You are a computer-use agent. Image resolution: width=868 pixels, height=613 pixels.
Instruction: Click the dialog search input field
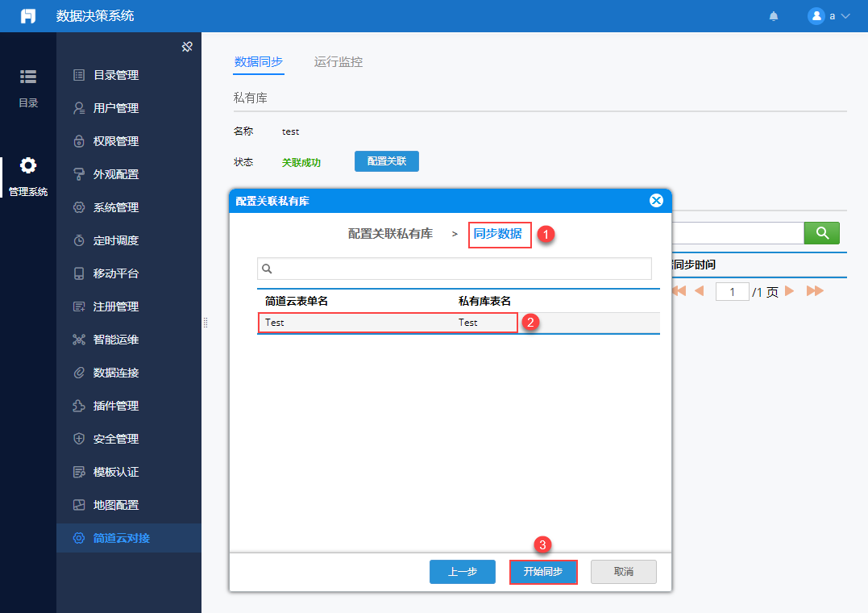tap(454, 269)
